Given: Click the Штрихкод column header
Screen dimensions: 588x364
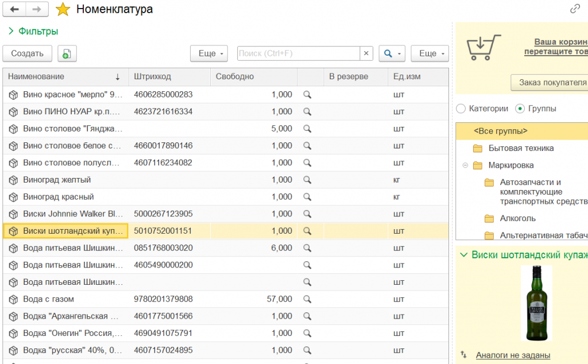Looking at the screenshot, I should 153,76.
